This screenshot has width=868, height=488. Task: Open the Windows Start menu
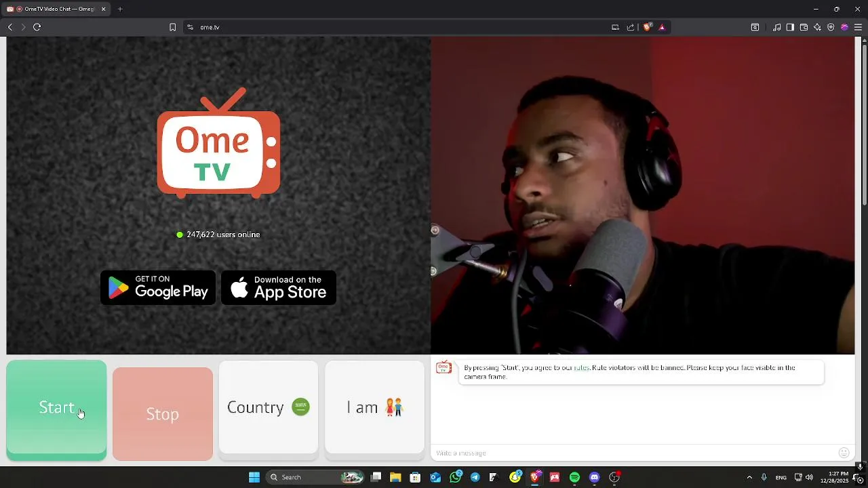tap(254, 477)
